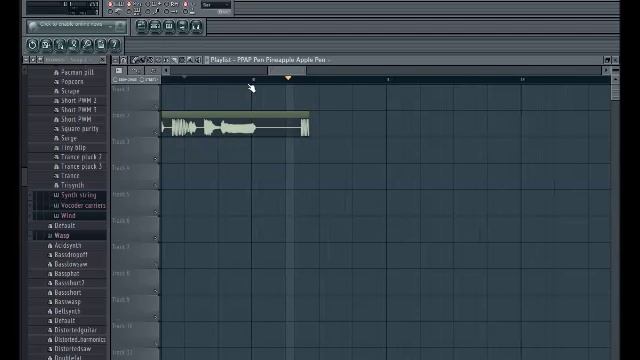Toggle the mute switch on Track 6
The image size is (640, 360).
pyautogui.click(x=156, y=238)
